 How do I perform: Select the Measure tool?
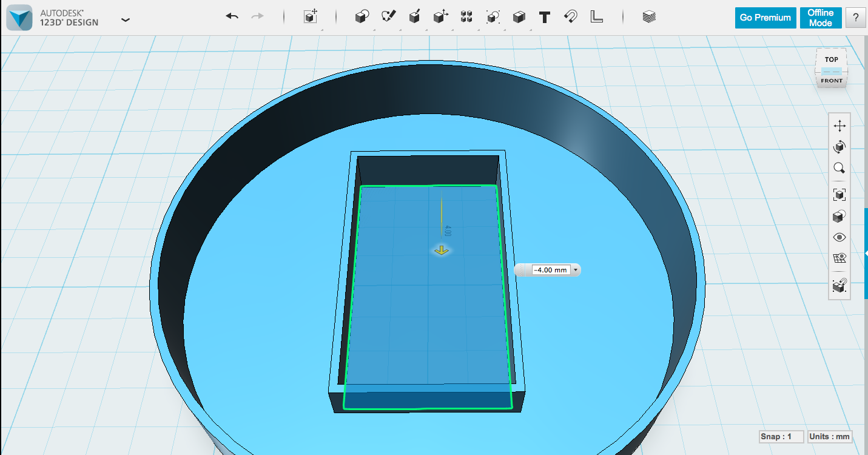596,17
